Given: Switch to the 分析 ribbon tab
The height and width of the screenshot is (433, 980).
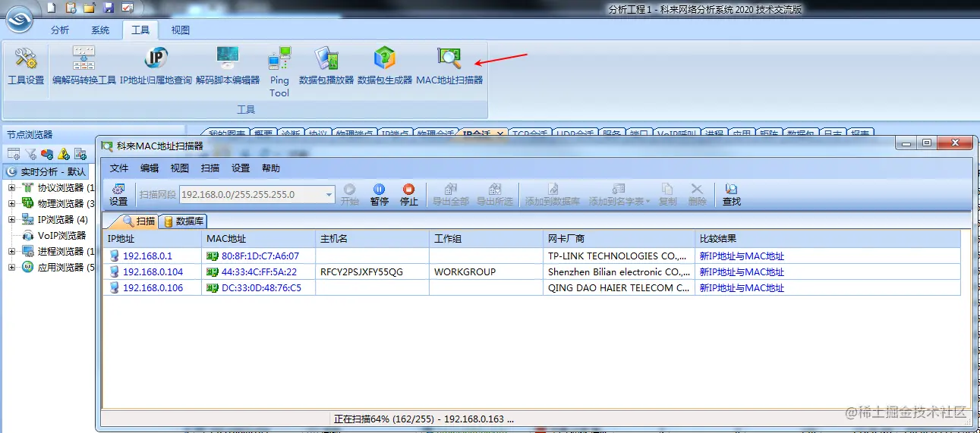Looking at the screenshot, I should pyautogui.click(x=60, y=30).
